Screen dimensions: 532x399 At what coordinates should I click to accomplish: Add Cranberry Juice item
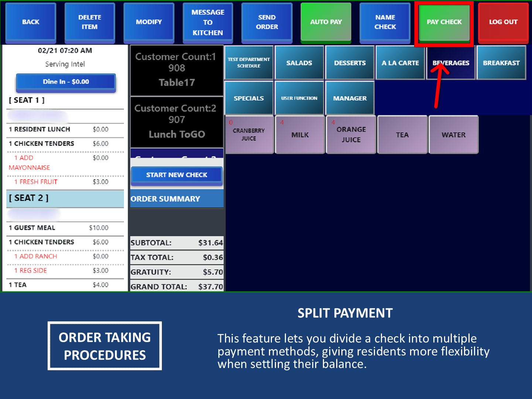point(249,134)
